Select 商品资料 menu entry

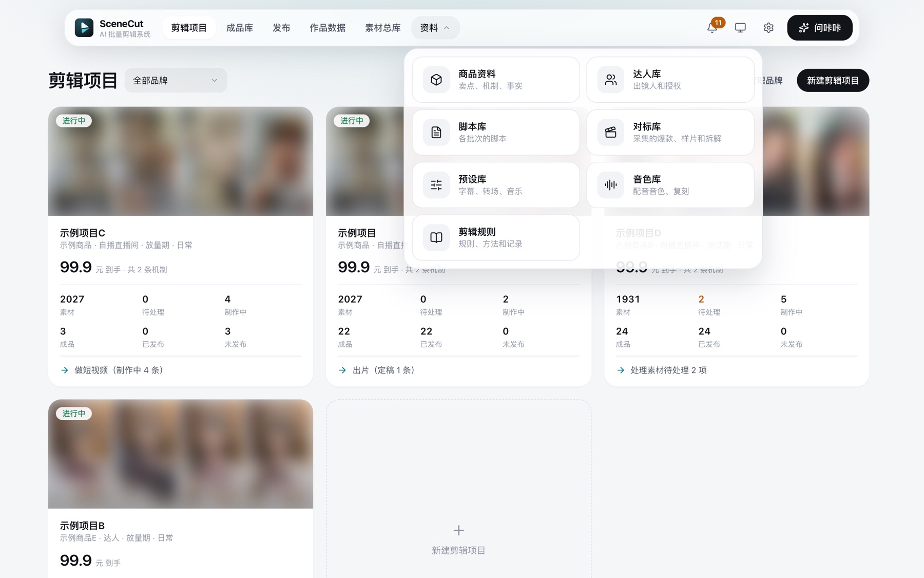pos(496,80)
